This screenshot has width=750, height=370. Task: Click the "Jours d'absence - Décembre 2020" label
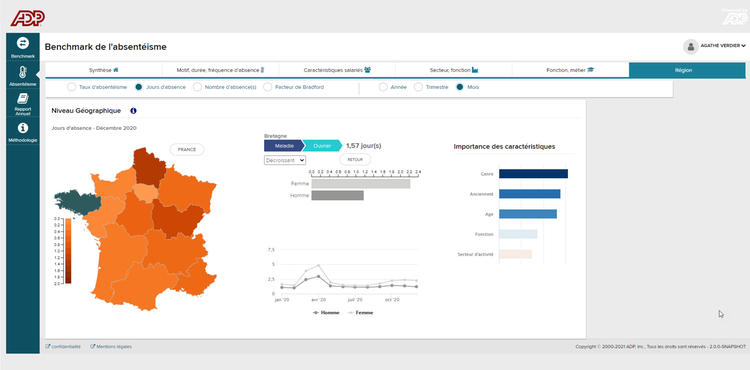click(94, 128)
